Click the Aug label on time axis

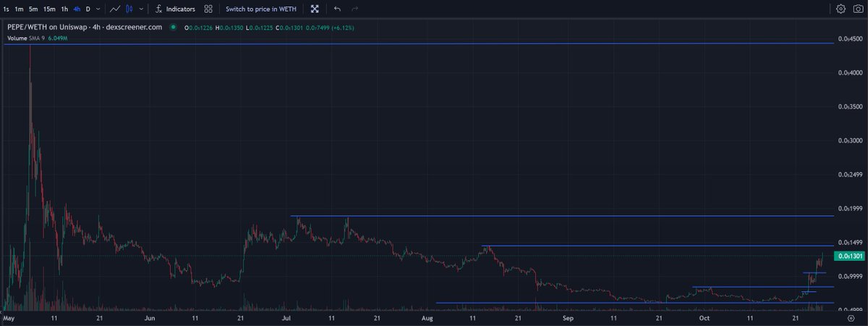tap(427, 317)
